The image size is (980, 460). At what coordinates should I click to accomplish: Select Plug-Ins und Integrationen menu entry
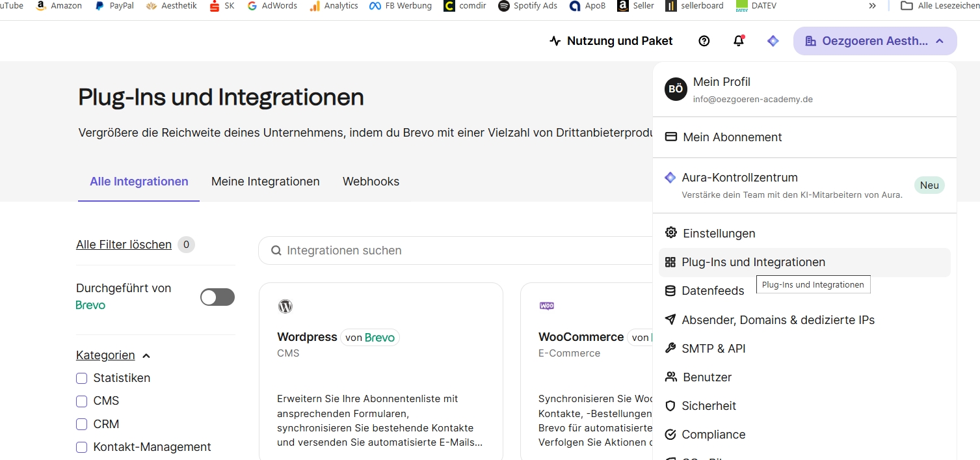[804, 262]
